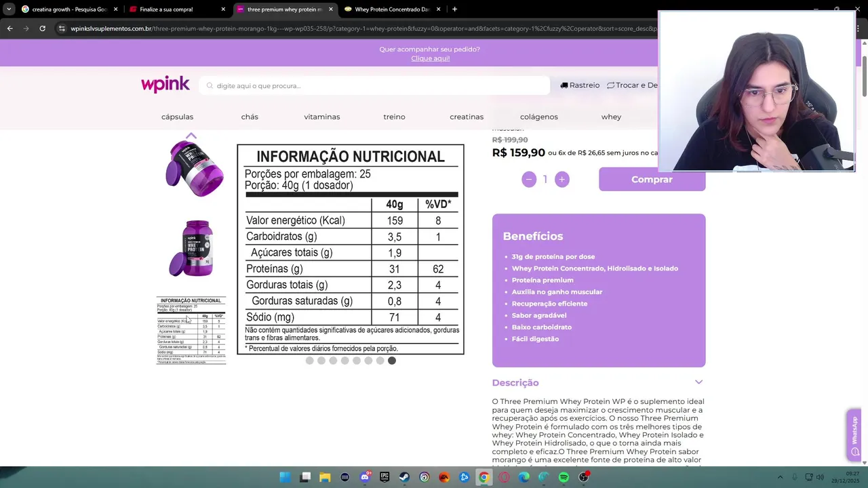
Task: Click the wpink logo
Action: (165, 85)
